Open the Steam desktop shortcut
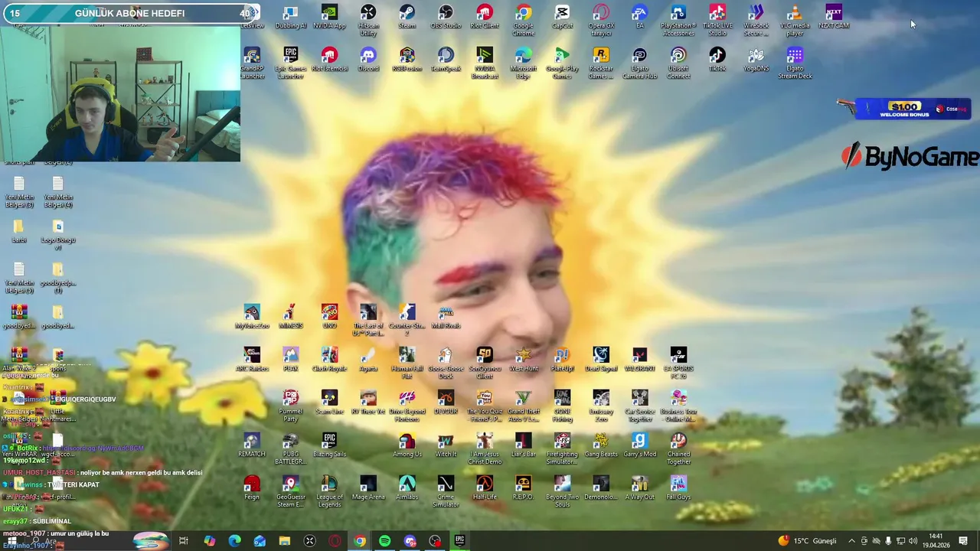This screenshot has height=551, width=980. pos(407,17)
